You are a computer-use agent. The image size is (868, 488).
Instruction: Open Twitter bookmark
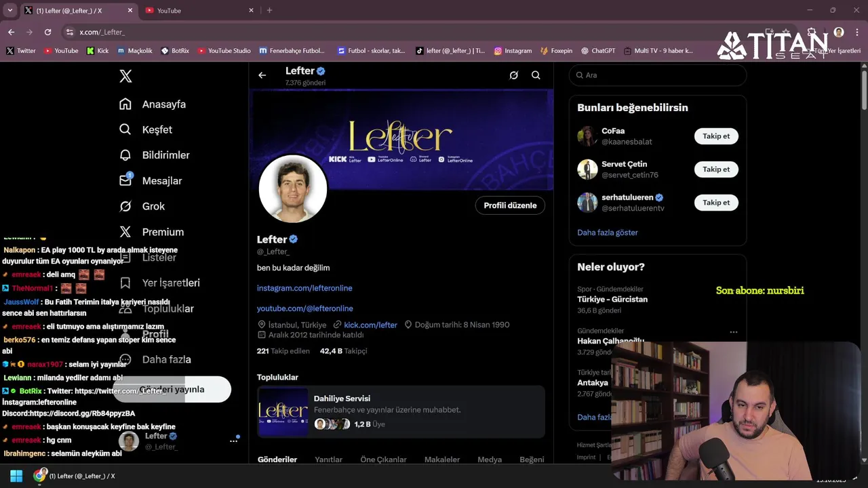click(21, 51)
